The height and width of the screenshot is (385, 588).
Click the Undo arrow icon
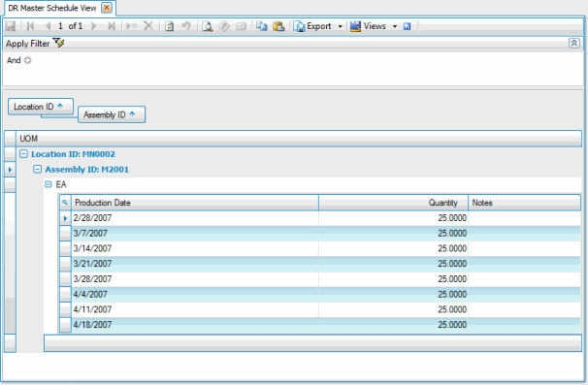pyautogui.click(x=186, y=26)
